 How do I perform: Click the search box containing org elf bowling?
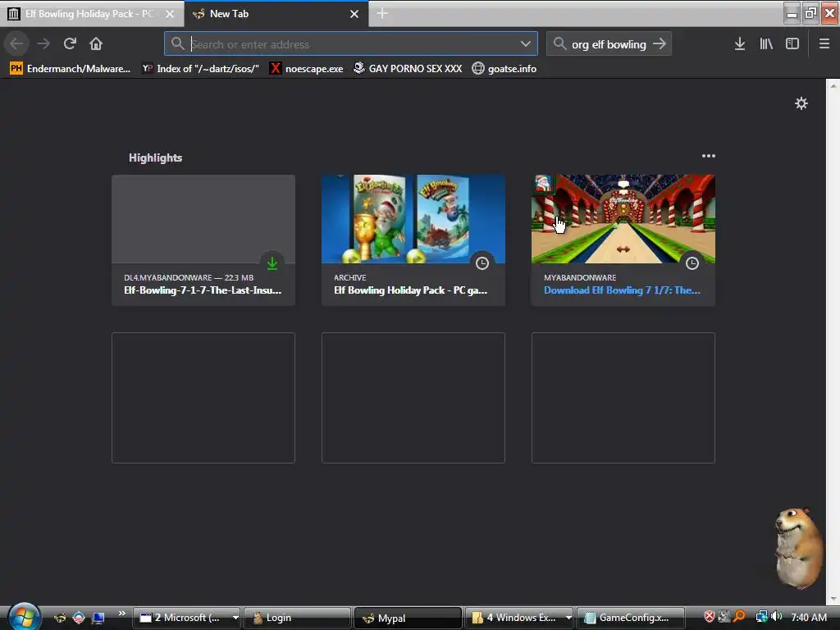pyautogui.click(x=609, y=44)
